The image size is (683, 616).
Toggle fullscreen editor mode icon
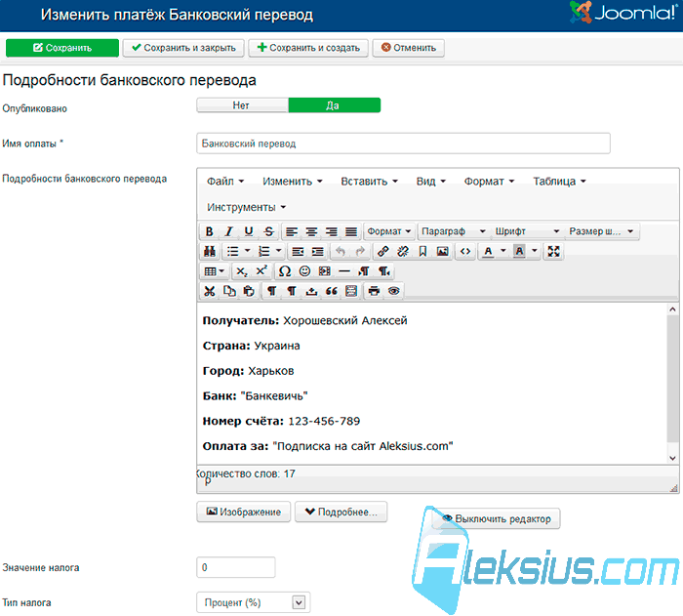coord(553,251)
